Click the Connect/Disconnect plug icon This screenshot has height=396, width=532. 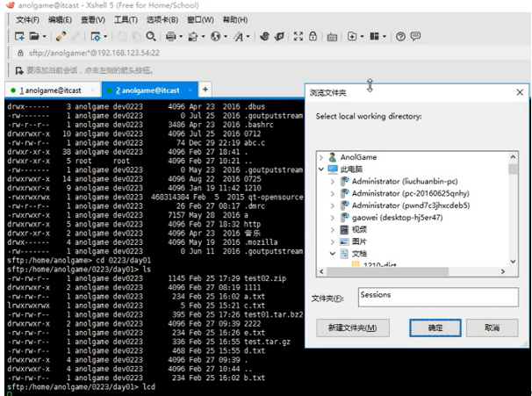tap(61, 36)
